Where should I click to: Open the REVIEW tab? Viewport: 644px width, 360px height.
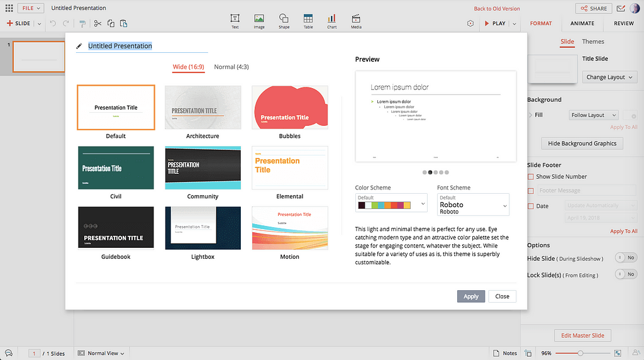click(x=623, y=23)
